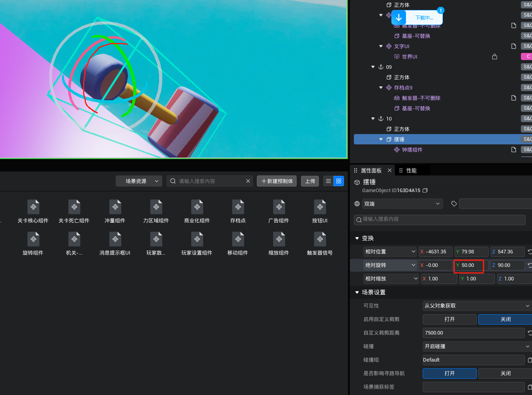Edit the 自定义裁剪距离 7500.00 field

[474, 333]
